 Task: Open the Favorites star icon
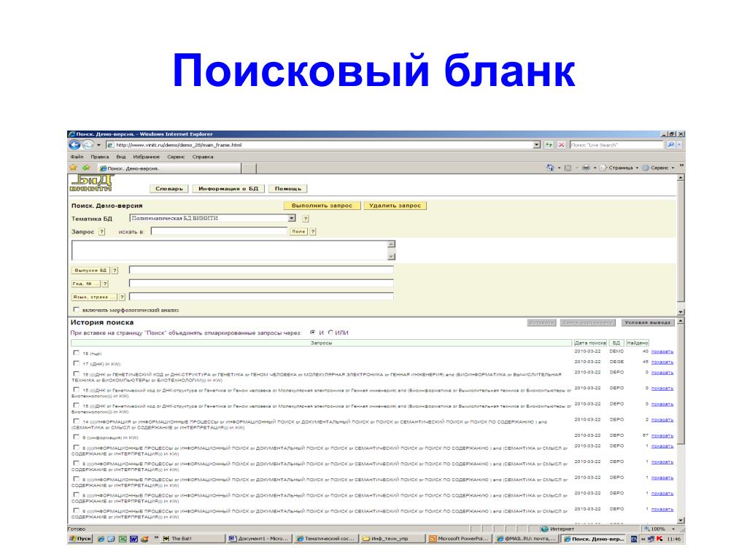(74, 168)
